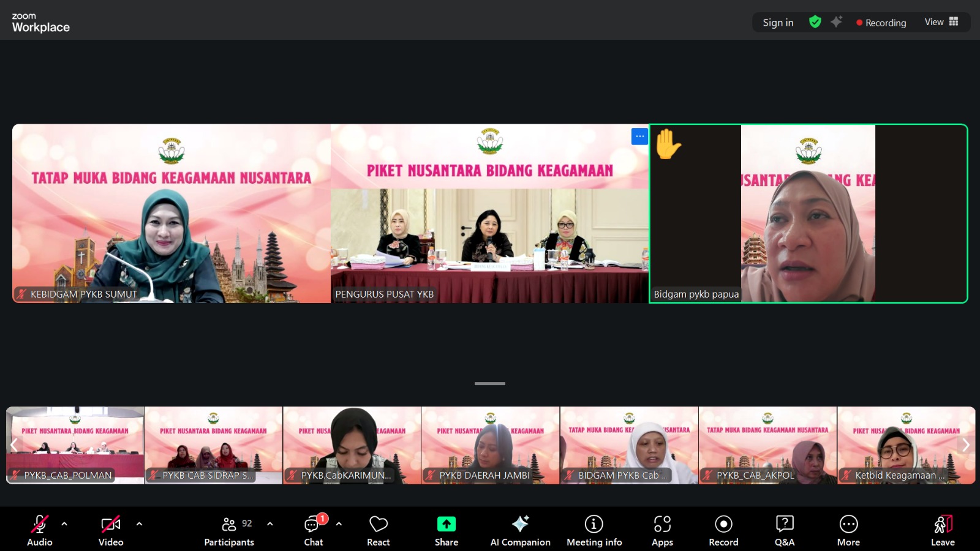Open the View layout menu
Screen dimensions: 980x551
pos(941,22)
